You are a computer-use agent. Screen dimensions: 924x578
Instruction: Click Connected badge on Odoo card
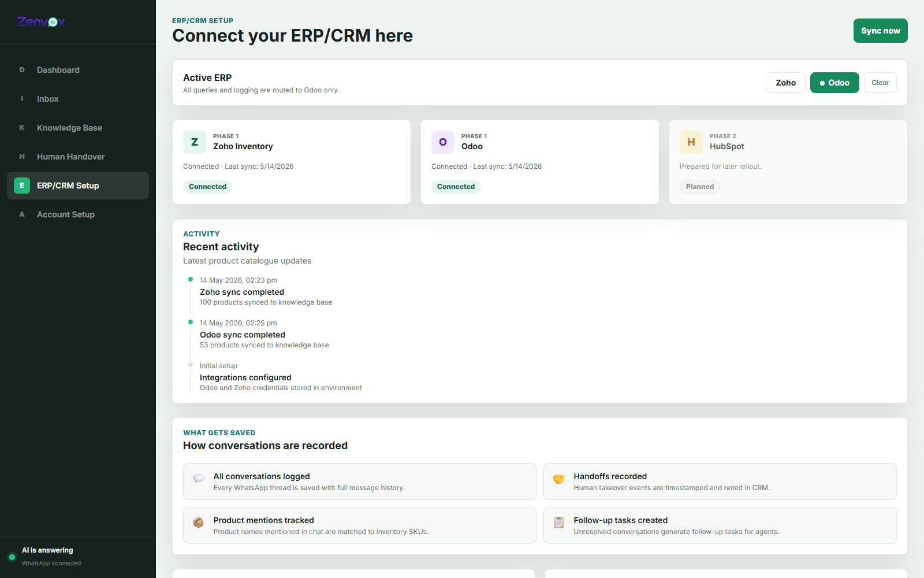point(456,187)
